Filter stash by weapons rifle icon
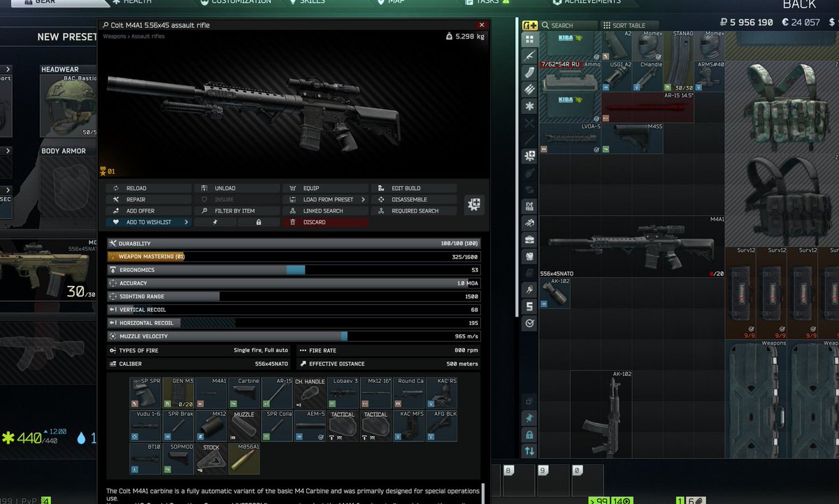The height and width of the screenshot is (504, 839). point(529,56)
